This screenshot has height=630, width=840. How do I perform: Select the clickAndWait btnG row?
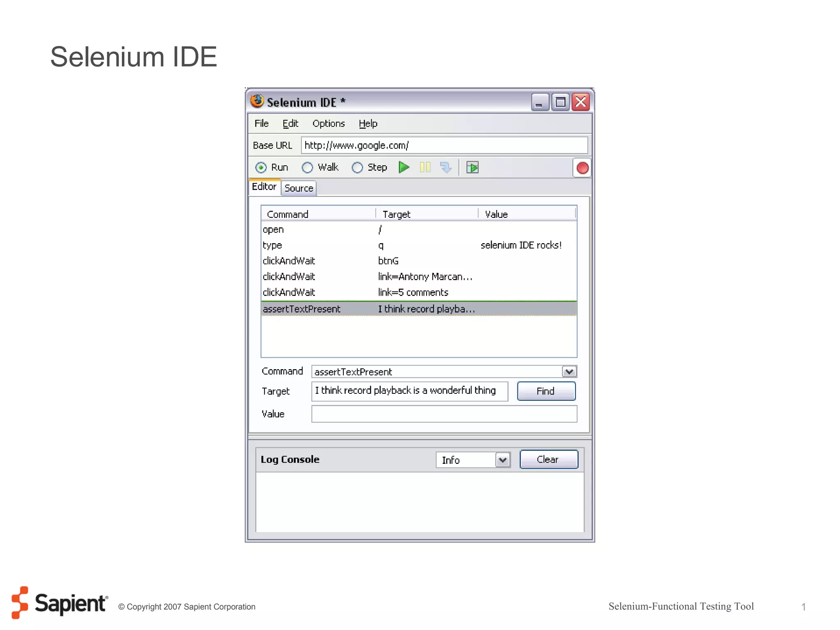[419, 261]
